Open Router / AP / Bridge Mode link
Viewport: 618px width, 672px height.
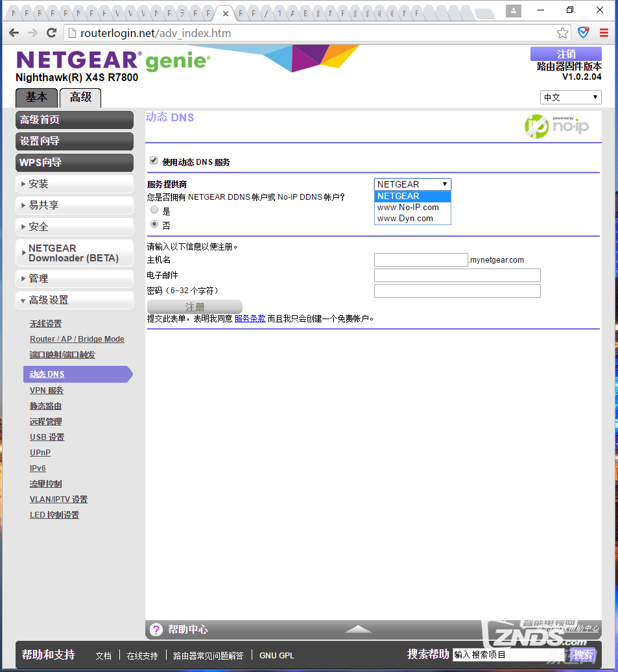click(x=77, y=339)
